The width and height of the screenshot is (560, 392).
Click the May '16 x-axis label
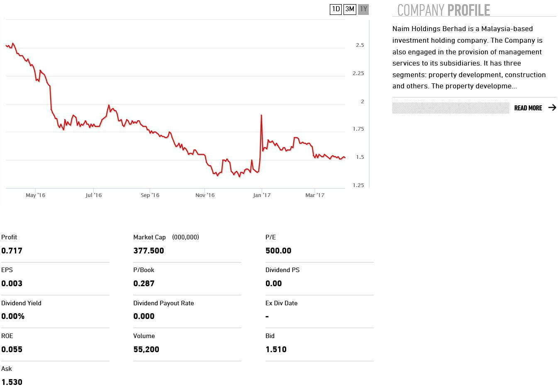[x=35, y=195]
